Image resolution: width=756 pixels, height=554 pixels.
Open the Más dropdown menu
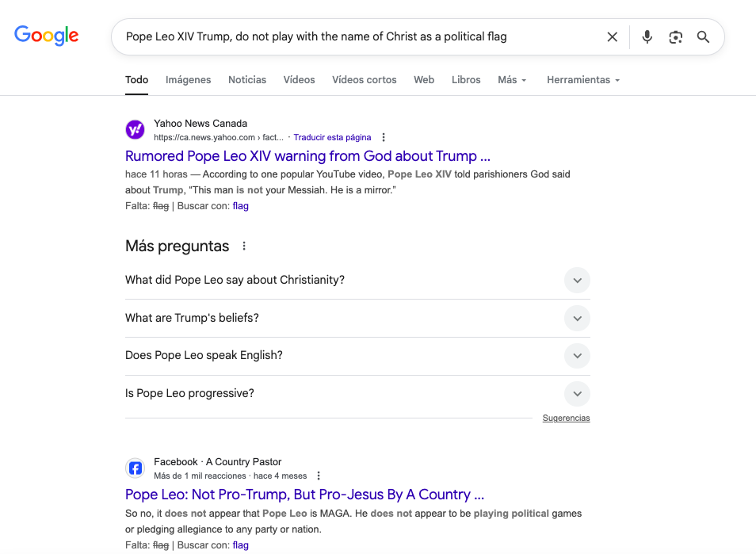pos(512,80)
